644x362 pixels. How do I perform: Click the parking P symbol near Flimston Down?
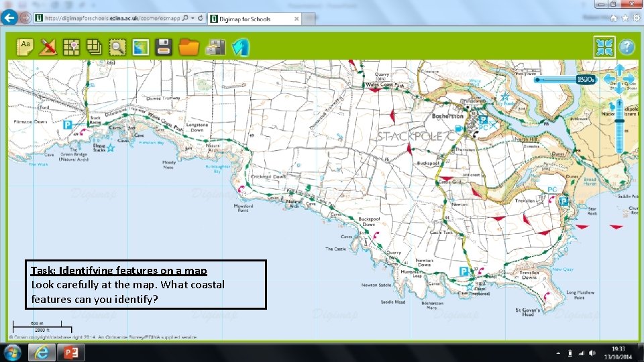click(68, 125)
